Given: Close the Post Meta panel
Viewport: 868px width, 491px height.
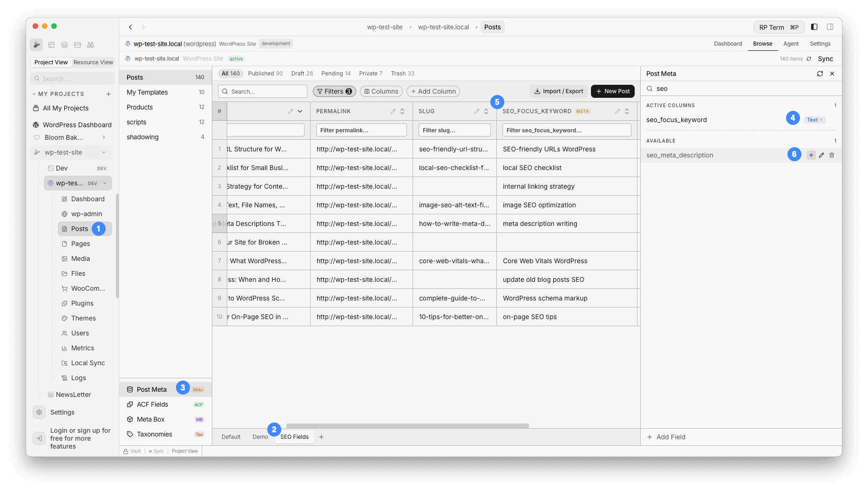Looking at the screenshot, I should [832, 74].
